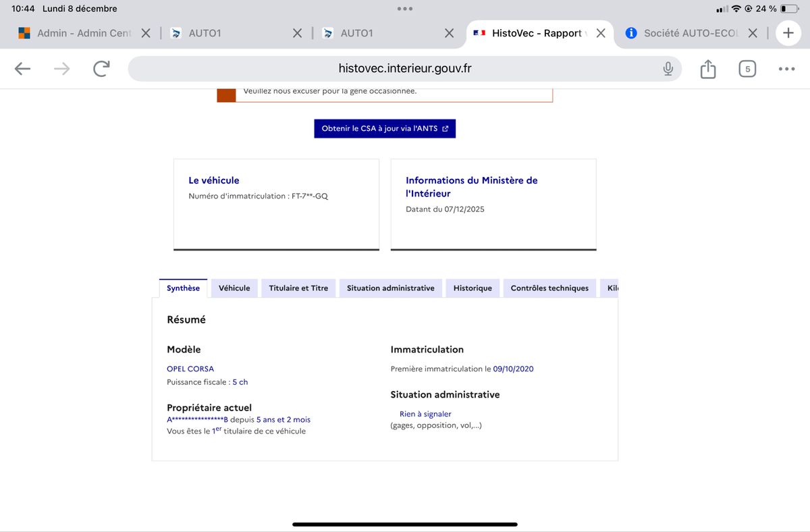The image size is (810, 532).
Task: Open the Véhicule tab
Action: tap(234, 288)
